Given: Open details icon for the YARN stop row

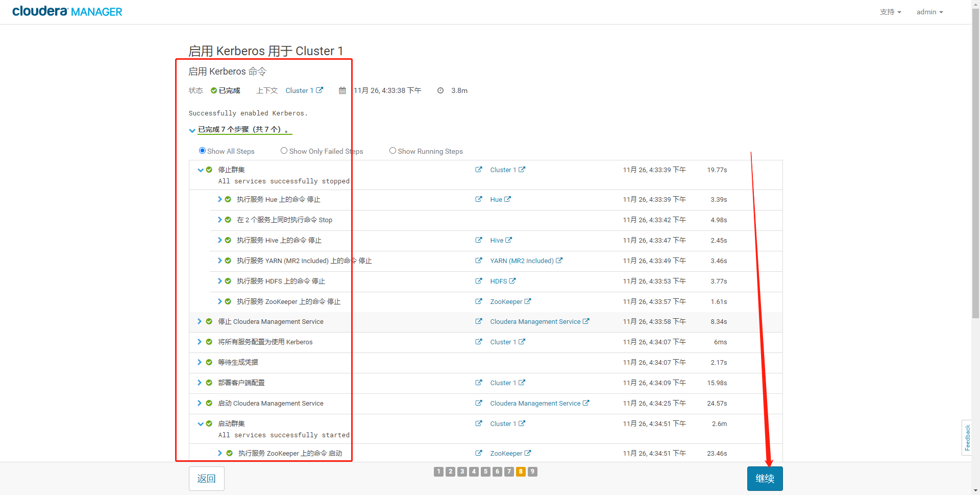Looking at the screenshot, I should [479, 261].
